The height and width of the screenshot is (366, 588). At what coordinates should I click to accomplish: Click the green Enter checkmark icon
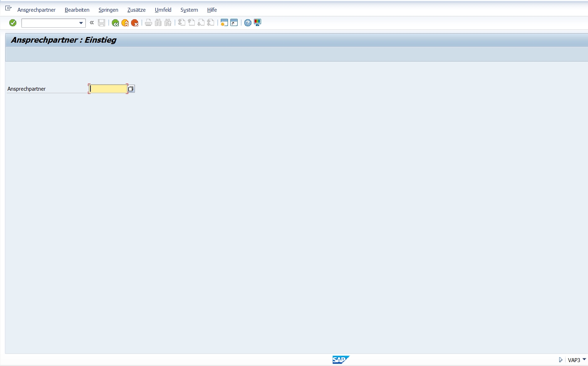coord(13,23)
